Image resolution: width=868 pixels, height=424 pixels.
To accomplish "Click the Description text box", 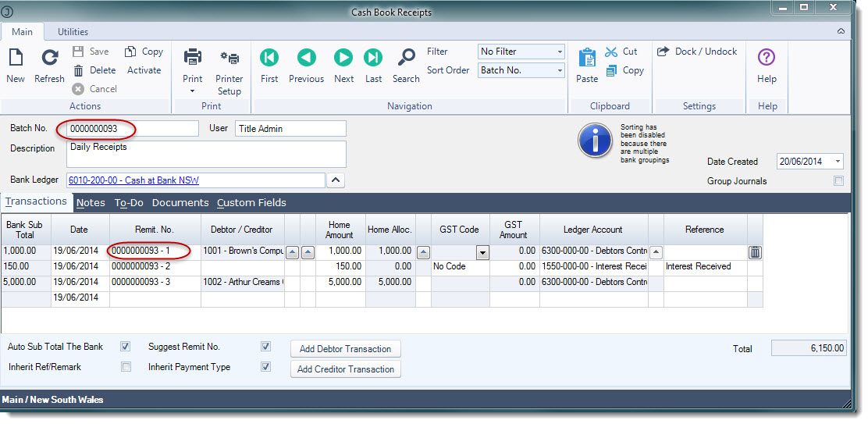I will point(206,154).
